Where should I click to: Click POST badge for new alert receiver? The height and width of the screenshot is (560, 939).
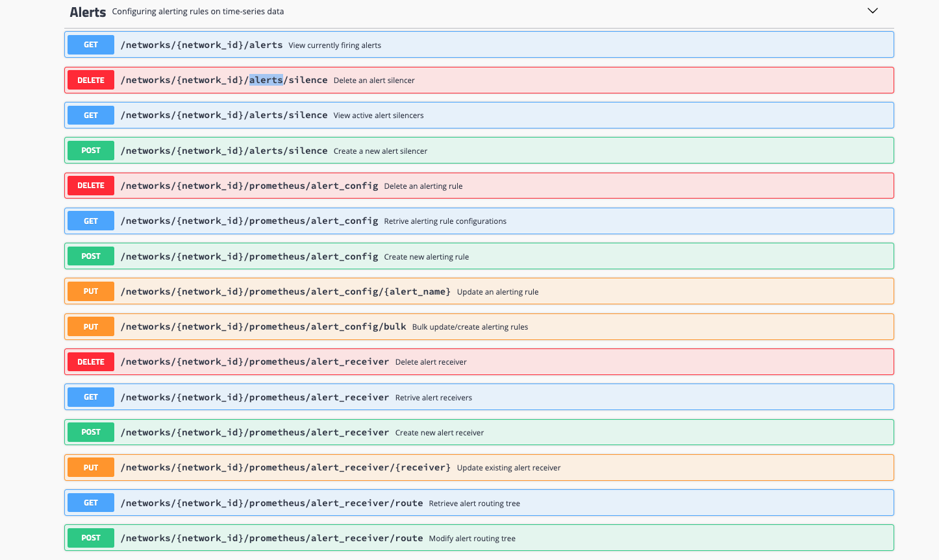pos(91,432)
